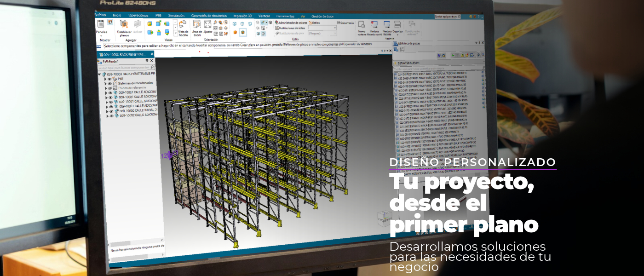Image resolution: width=644 pixels, height=276 pixels.
Task: Expand the Sistemas de coordenadas node
Action: click(105, 84)
